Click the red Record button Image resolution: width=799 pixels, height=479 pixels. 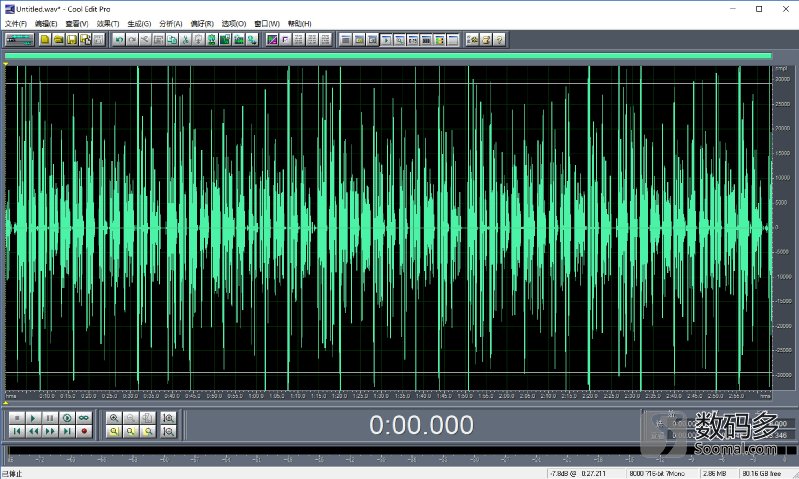84,431
